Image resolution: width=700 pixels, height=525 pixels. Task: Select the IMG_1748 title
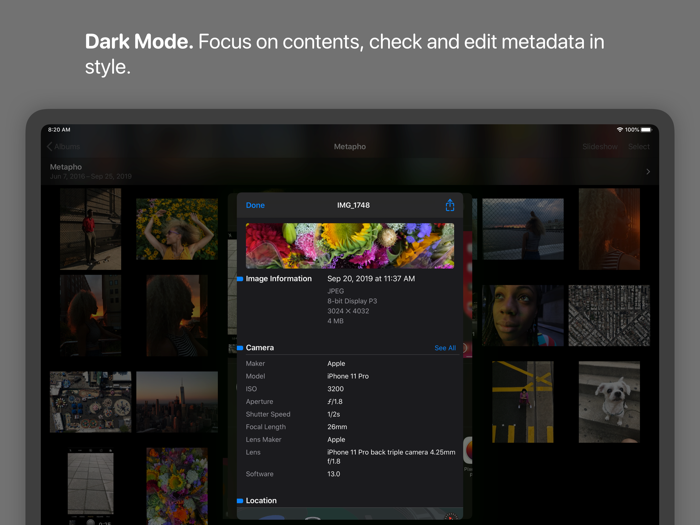pos(353,205)
